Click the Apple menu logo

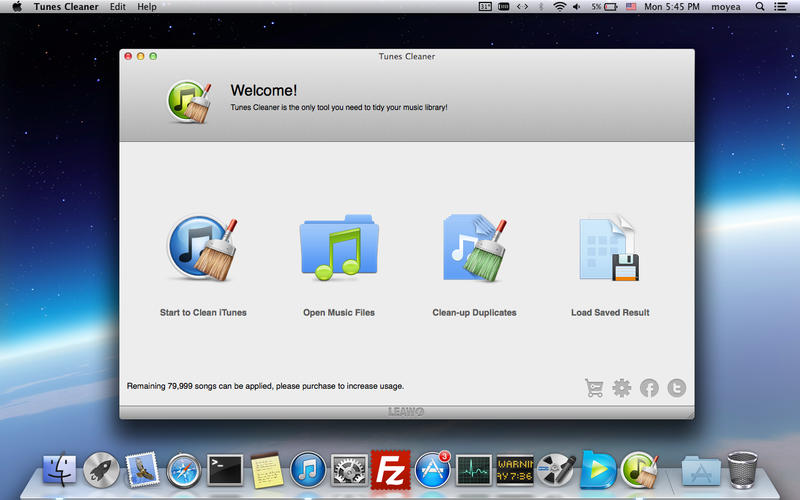[x=17, y=7]
